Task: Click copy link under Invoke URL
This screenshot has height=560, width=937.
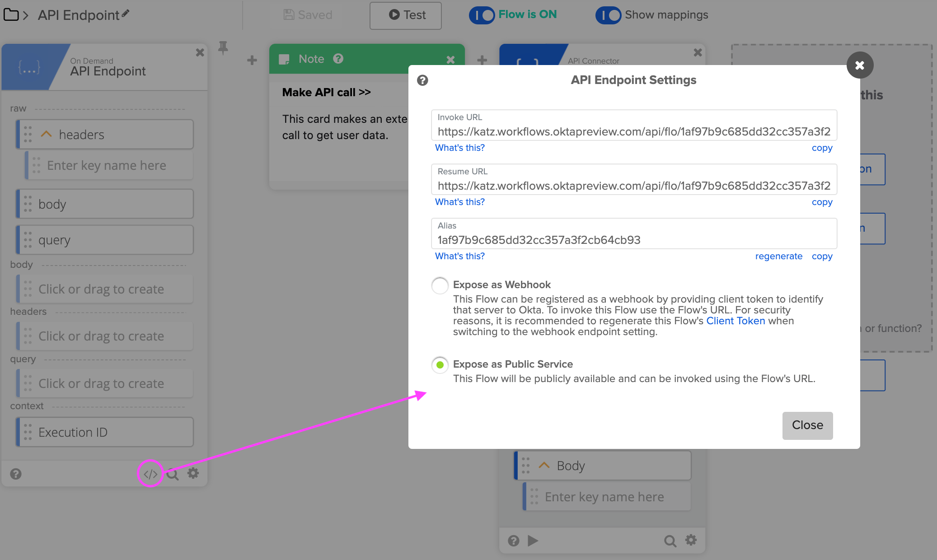Action: click(822, 148)
